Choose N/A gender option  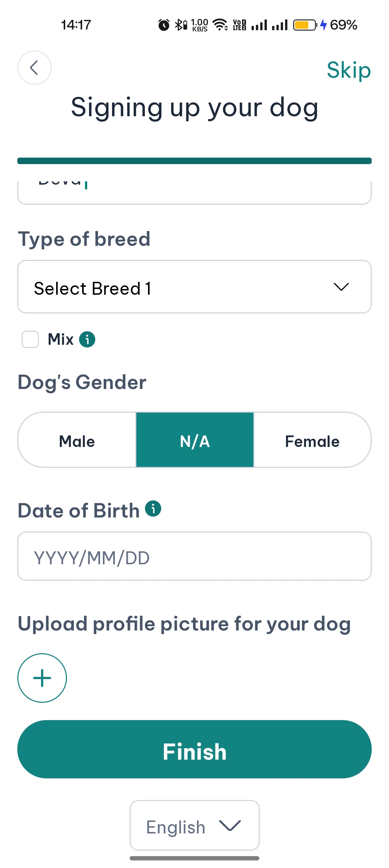[195, 440]
